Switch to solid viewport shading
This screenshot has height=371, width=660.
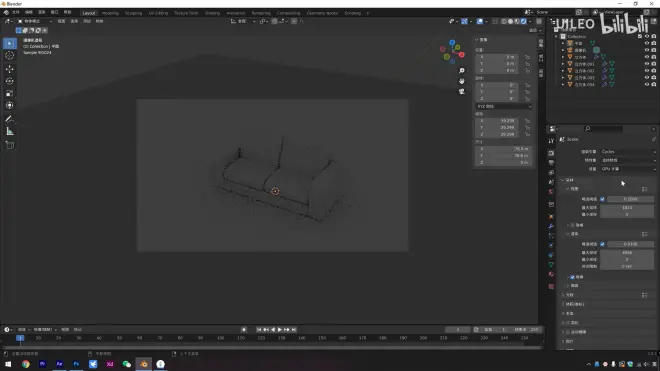(x=511, y=21)
